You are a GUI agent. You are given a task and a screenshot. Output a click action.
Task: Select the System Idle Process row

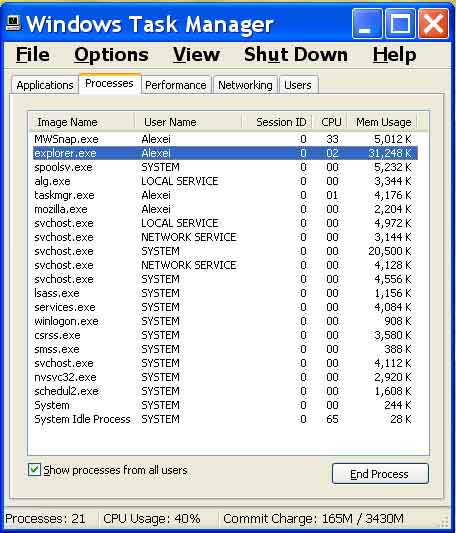[225, 419]
